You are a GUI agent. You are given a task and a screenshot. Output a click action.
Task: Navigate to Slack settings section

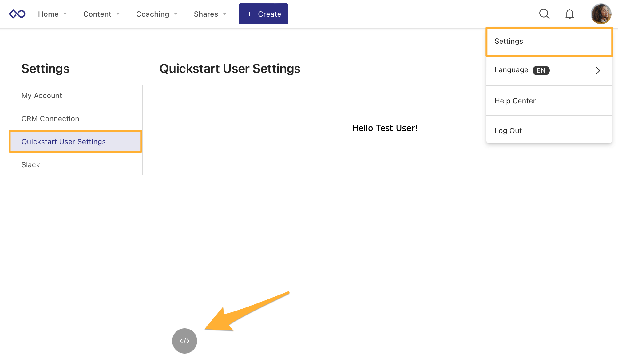tap(30, 164)
